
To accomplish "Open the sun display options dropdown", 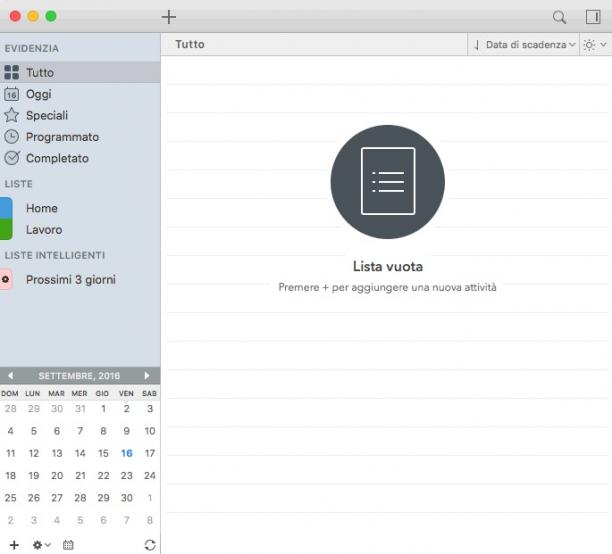I will (x=595, y=45).
